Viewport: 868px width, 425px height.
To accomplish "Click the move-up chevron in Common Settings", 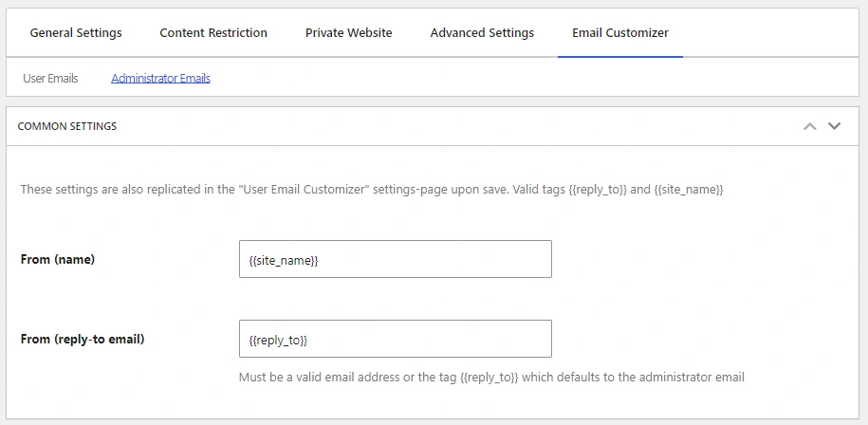I will coord(809,126).
